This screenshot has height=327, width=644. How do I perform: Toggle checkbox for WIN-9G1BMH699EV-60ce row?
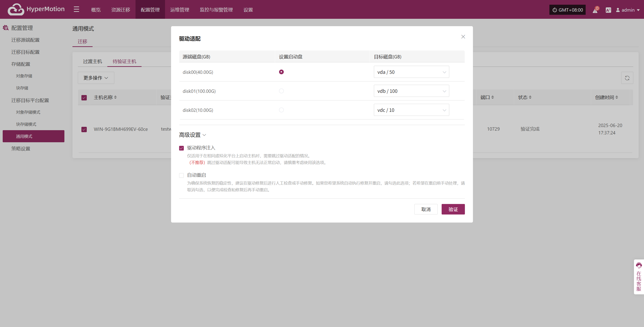click(84, 129)
